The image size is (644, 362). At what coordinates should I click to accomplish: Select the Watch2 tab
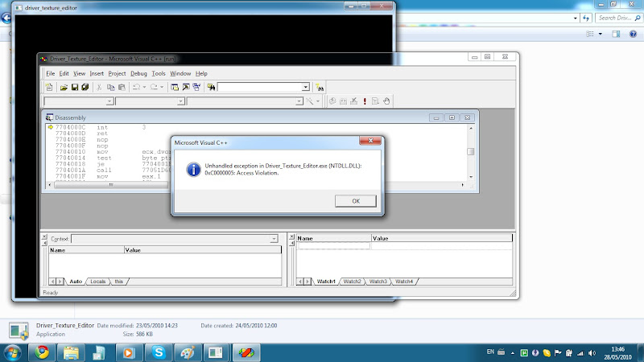tap(352, 282)
